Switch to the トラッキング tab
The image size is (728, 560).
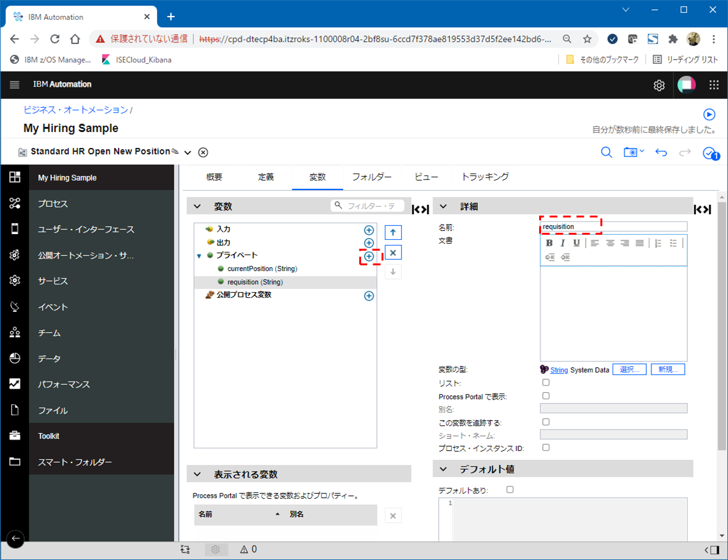point(485,177)
